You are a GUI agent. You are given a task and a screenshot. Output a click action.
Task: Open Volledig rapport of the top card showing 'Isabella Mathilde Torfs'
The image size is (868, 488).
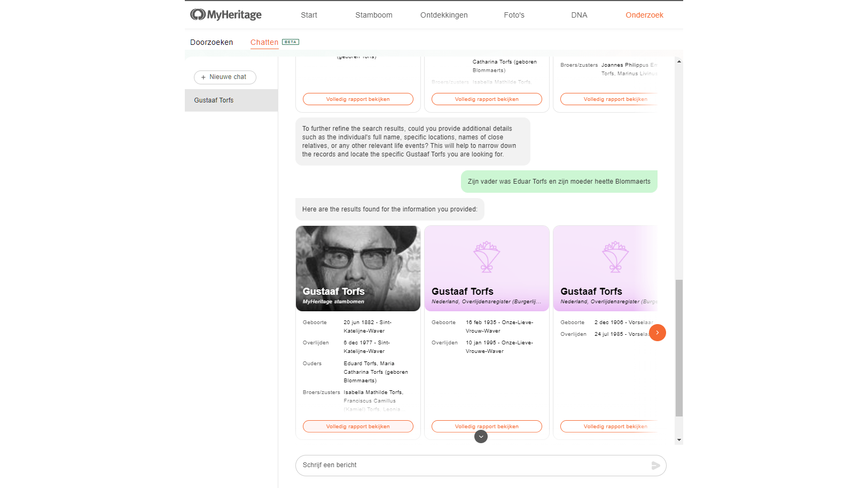tap(487, 99)
